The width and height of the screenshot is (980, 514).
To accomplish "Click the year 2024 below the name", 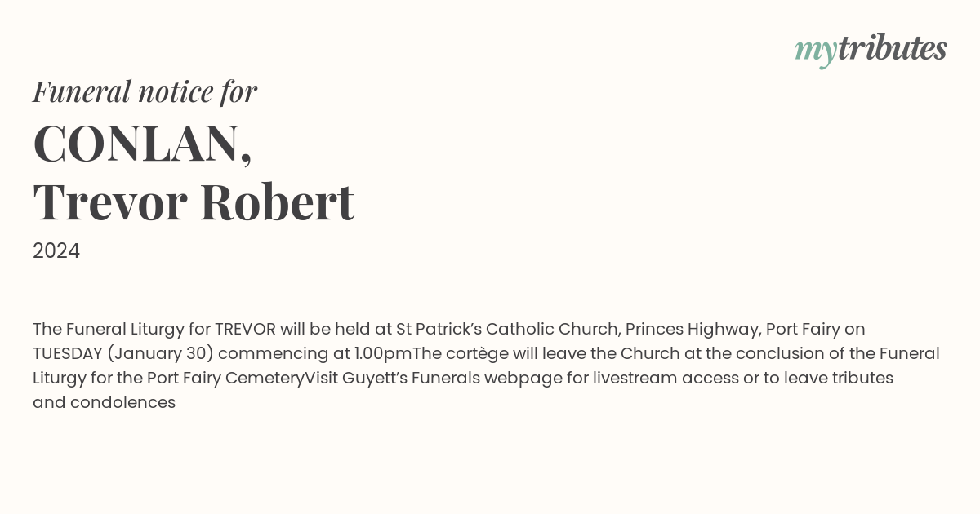I will (56, 251).
